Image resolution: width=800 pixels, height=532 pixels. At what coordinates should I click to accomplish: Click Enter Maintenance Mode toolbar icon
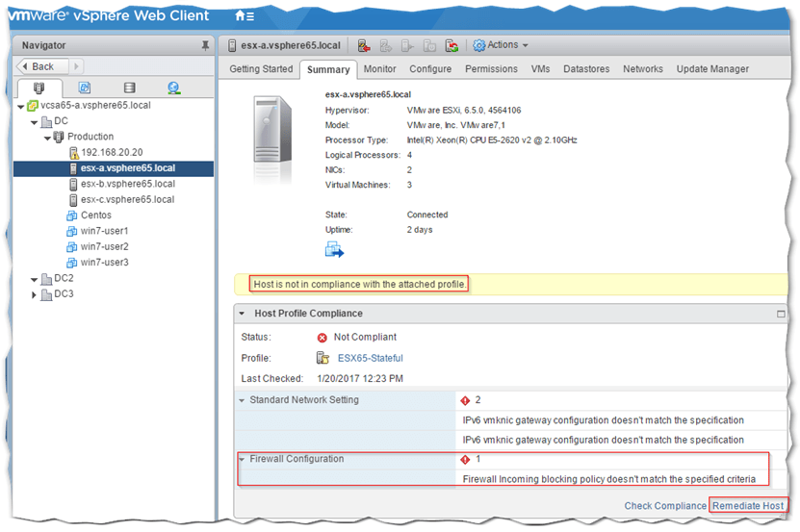click(364, 45)
